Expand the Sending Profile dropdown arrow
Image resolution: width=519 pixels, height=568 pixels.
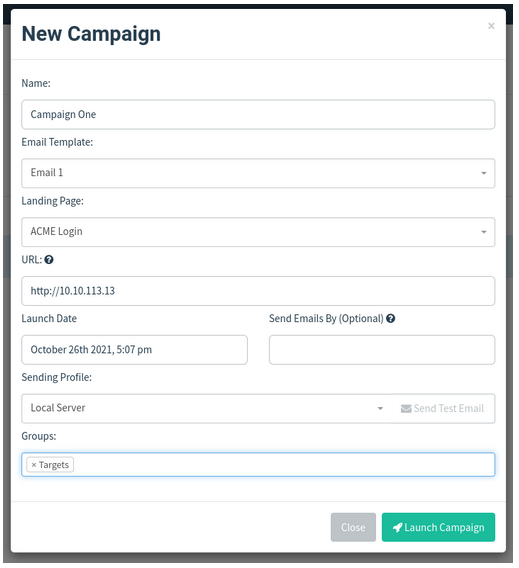(380, 409)
